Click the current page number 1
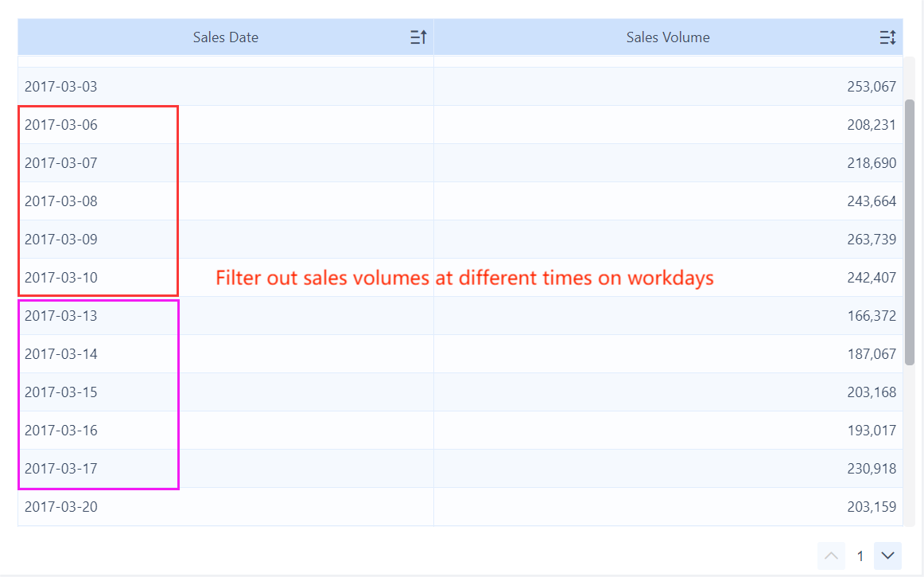Screen dimensions: 924x577 pos(860,556)
